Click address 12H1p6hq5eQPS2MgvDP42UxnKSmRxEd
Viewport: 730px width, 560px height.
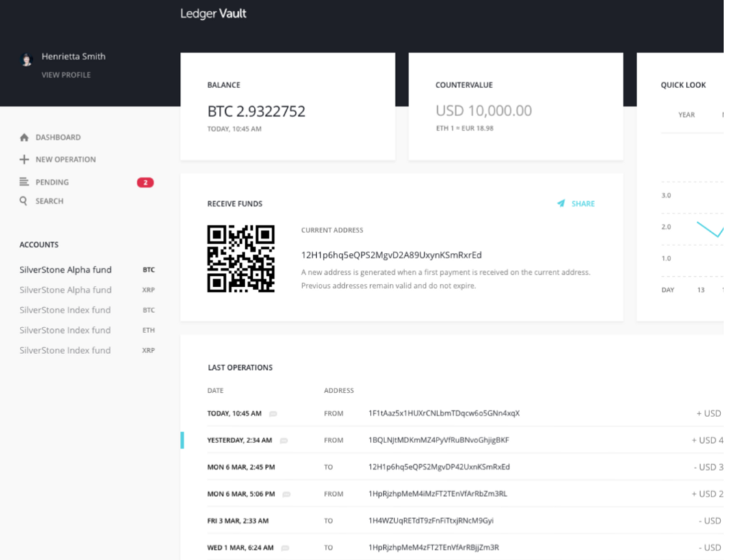tap(439, 467)
